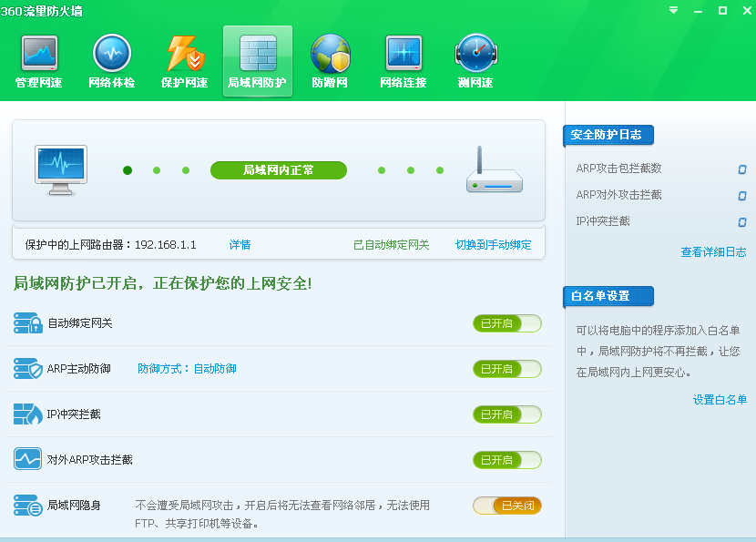Click the 局域网防护已开启 headline text
The image size is (756, 542).
[x=163, y=283]
